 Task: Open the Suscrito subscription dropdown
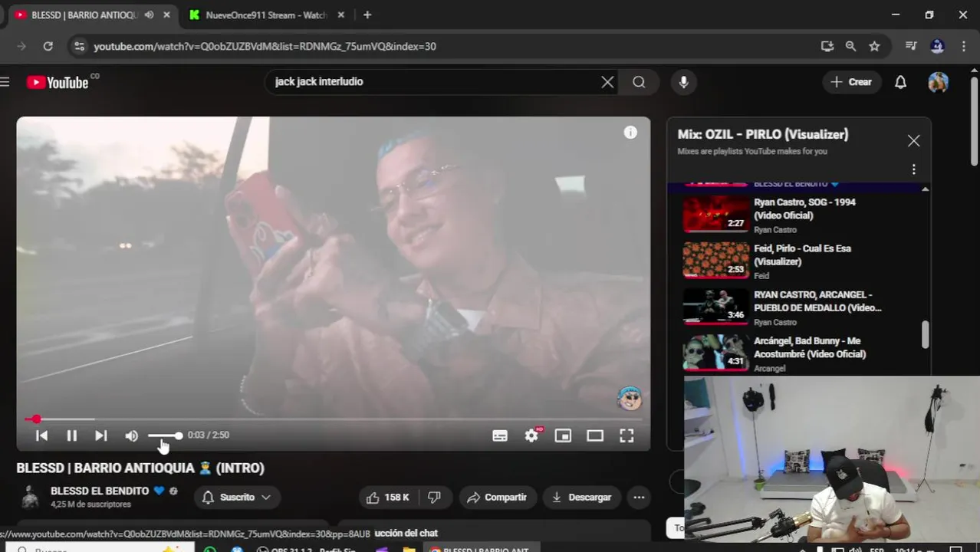(237, 498)
